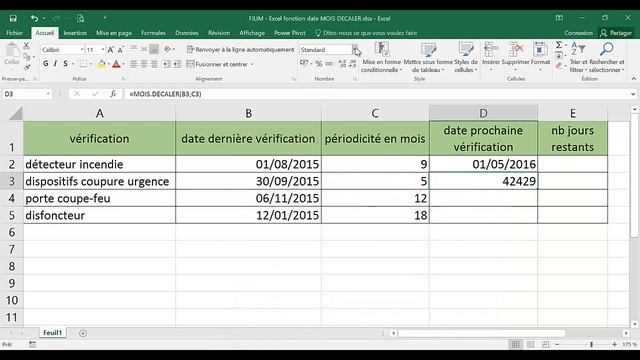Increase font size with large A icon
The height and width of the screenshot is (360, 640).
pos(111,50)
